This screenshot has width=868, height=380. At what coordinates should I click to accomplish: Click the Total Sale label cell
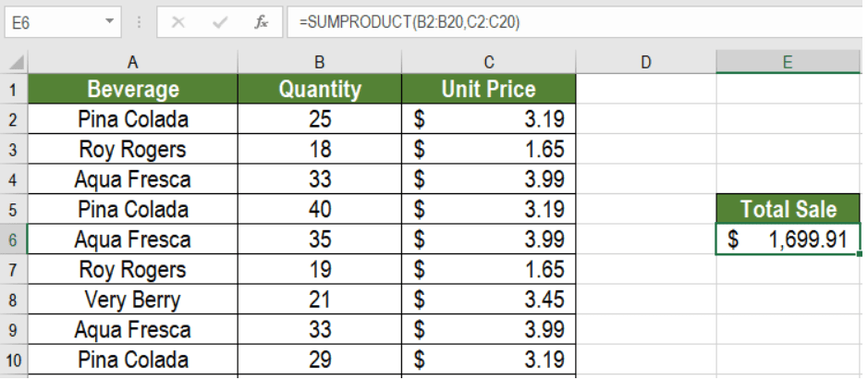pyautogui.click(x=788, y=209)
